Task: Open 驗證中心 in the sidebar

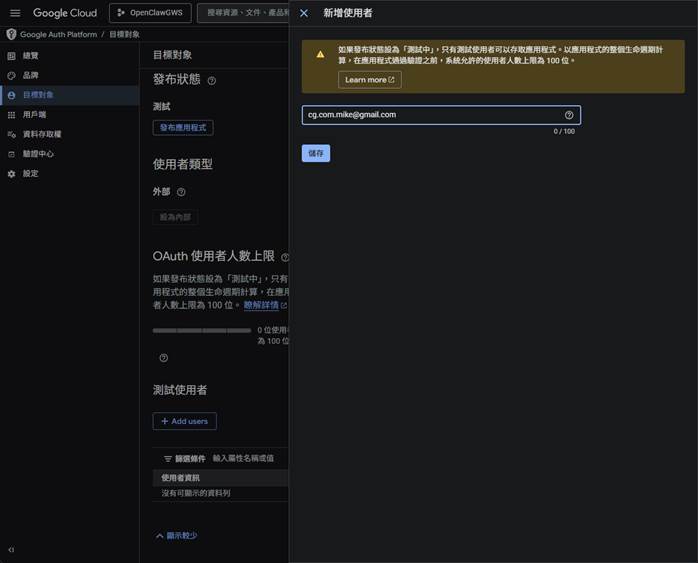Action: point(38,154)
